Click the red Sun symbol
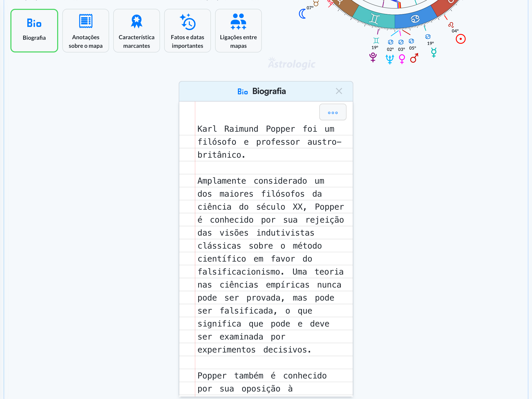This screenshot has height=399, width=532. coord(461,39)
